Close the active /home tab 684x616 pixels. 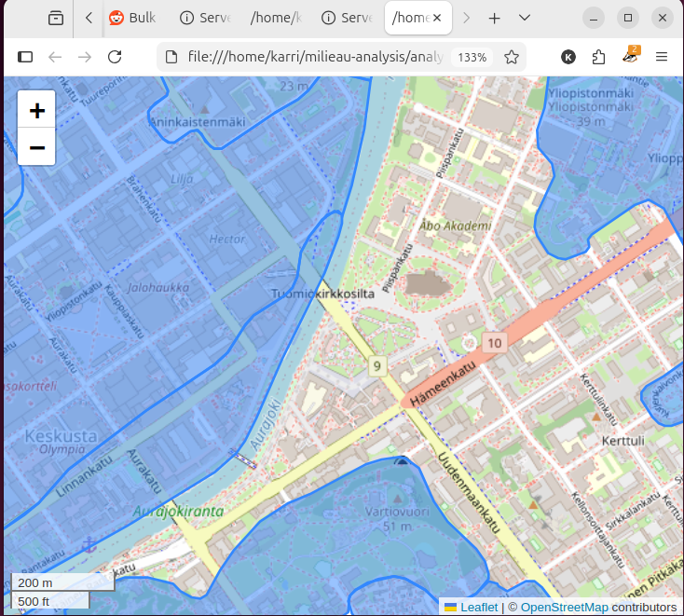tap(437, 18)
